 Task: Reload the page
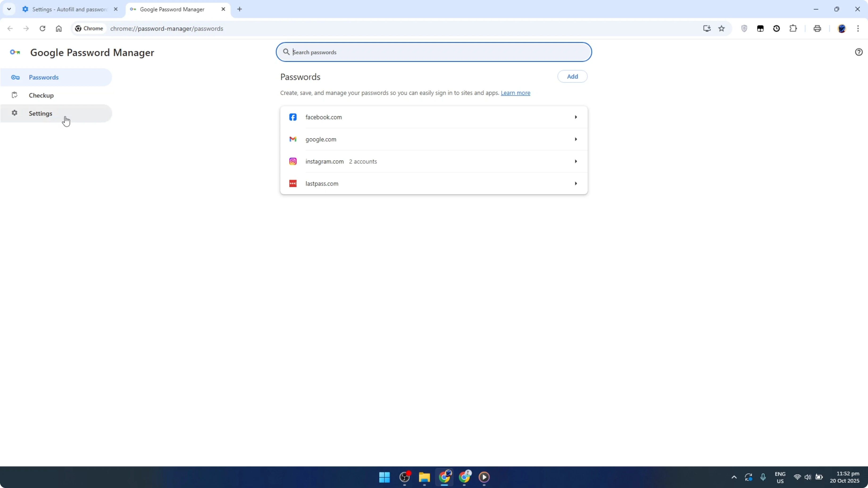(42, 28)
